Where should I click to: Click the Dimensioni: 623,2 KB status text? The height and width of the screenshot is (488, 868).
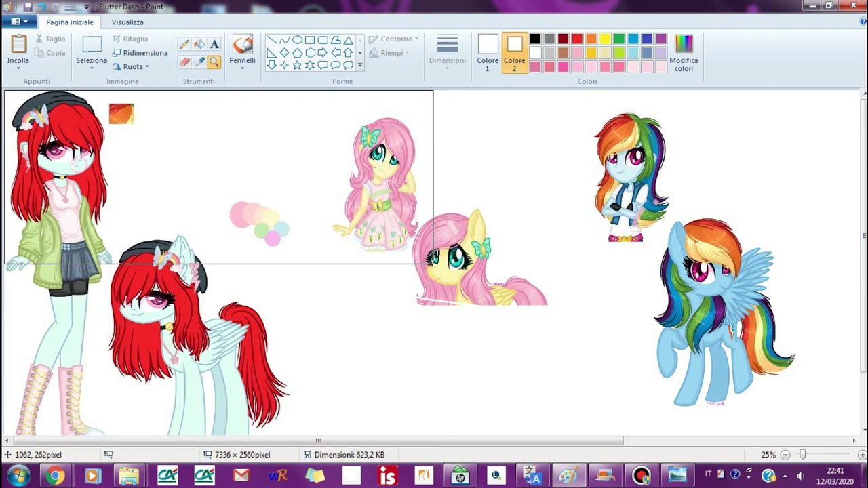(x=349, y=455)
